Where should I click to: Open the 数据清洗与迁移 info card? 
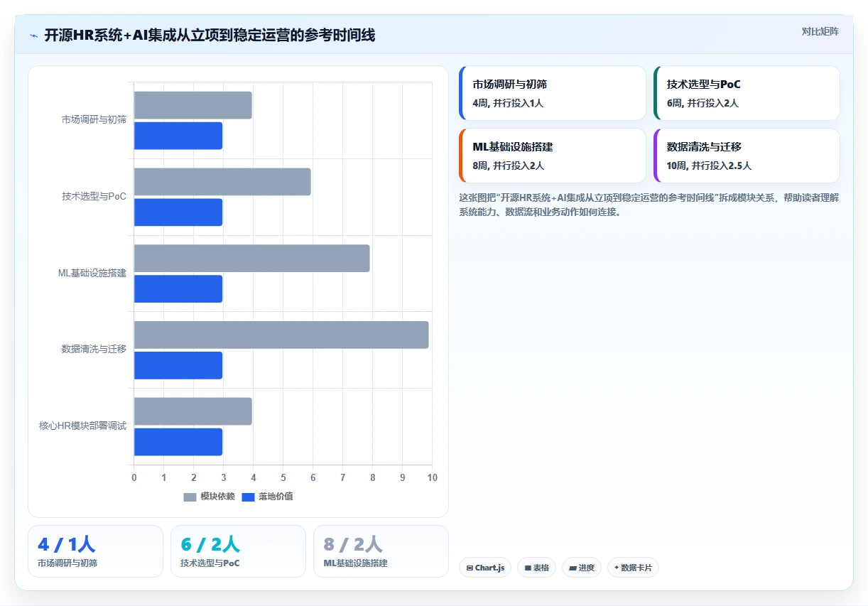pyautogui.click(x=746, y=156)
